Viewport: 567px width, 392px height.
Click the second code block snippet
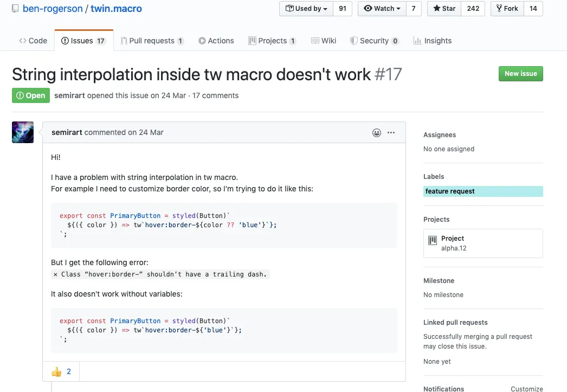tap(224, 331)
